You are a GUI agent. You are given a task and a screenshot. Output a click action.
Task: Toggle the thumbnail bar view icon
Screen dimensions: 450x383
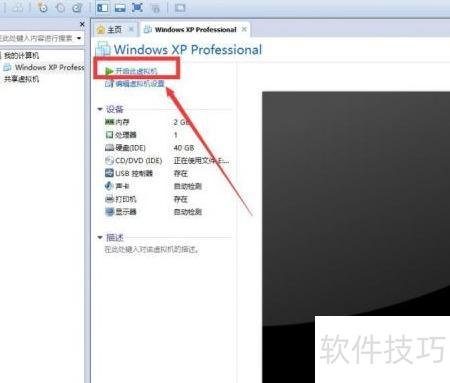coord(120,8)
